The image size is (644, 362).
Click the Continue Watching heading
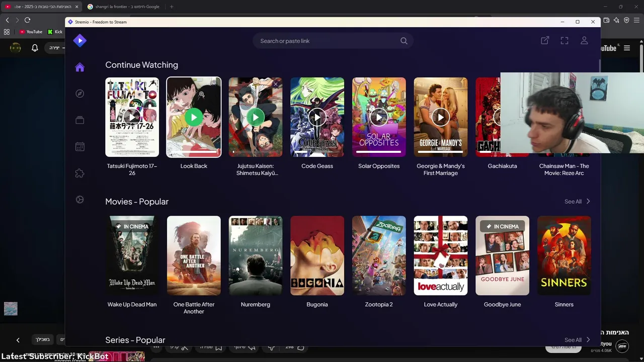click(141, 65)
